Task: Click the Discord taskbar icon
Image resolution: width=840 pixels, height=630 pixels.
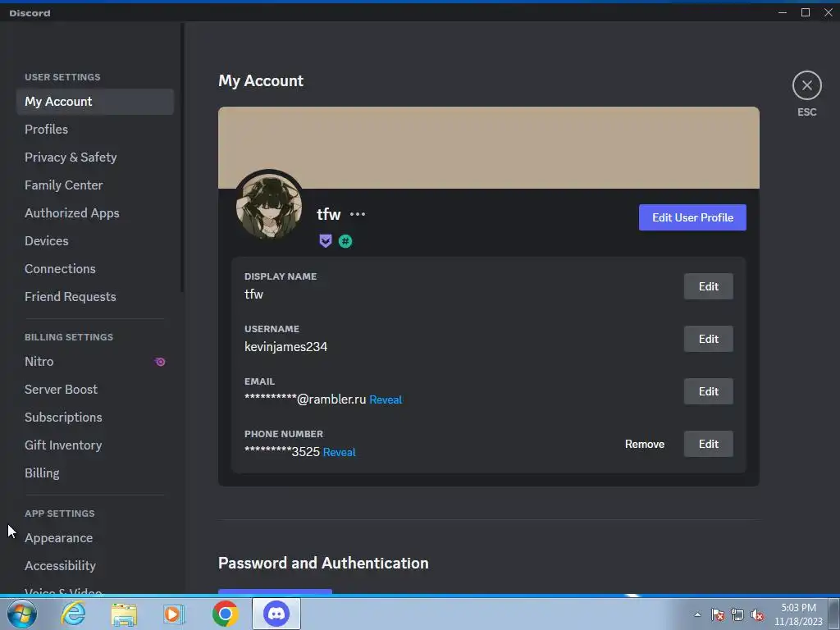Action: click(276, 614)
